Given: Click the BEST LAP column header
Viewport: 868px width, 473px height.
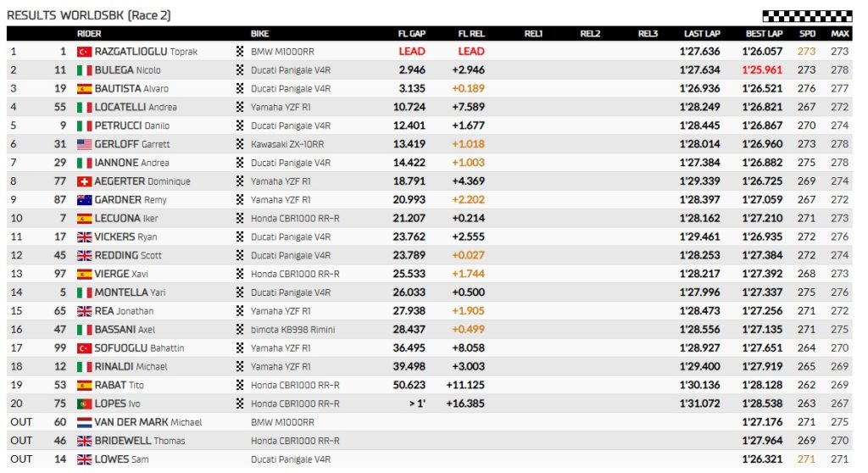Looking at the screenshot, I should point(764,34).
